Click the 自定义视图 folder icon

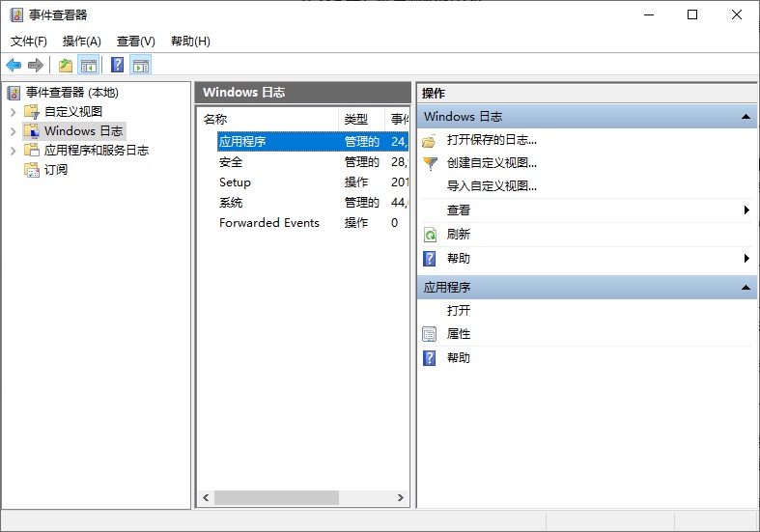[x=32, y=112]
